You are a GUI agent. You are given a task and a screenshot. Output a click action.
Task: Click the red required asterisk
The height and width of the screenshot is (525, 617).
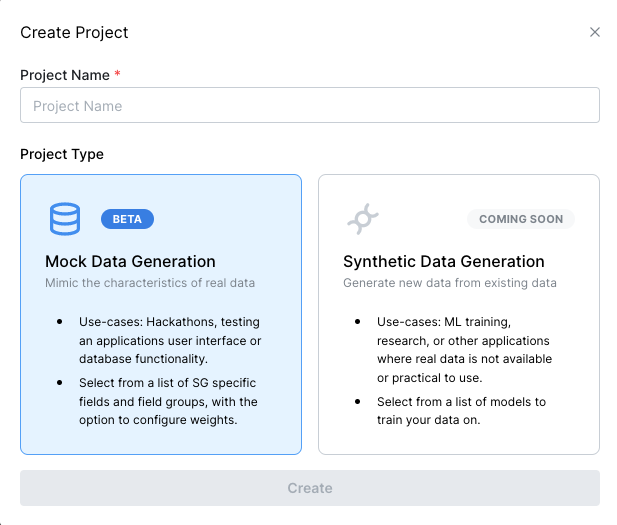point(117,75)
